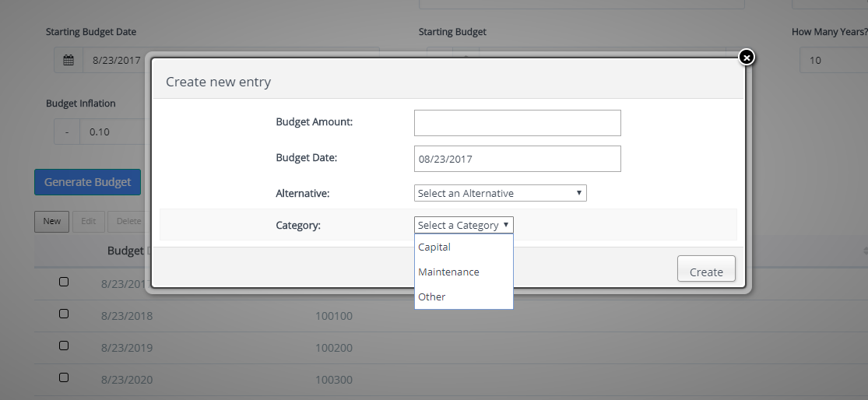Click the How Many Years field
Image resolution: width=868 pixels, height=400 pixels.
pyautogui.click(x=833, y=60)
